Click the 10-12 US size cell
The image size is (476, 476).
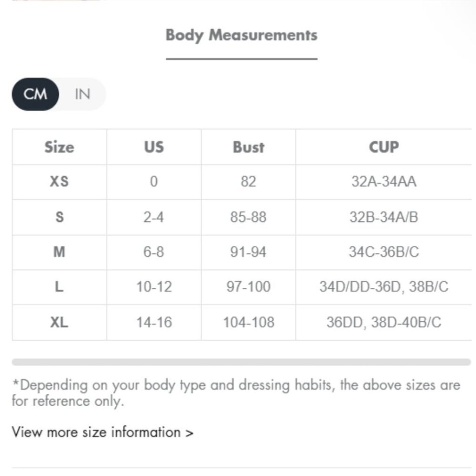(x=154, y=287)
